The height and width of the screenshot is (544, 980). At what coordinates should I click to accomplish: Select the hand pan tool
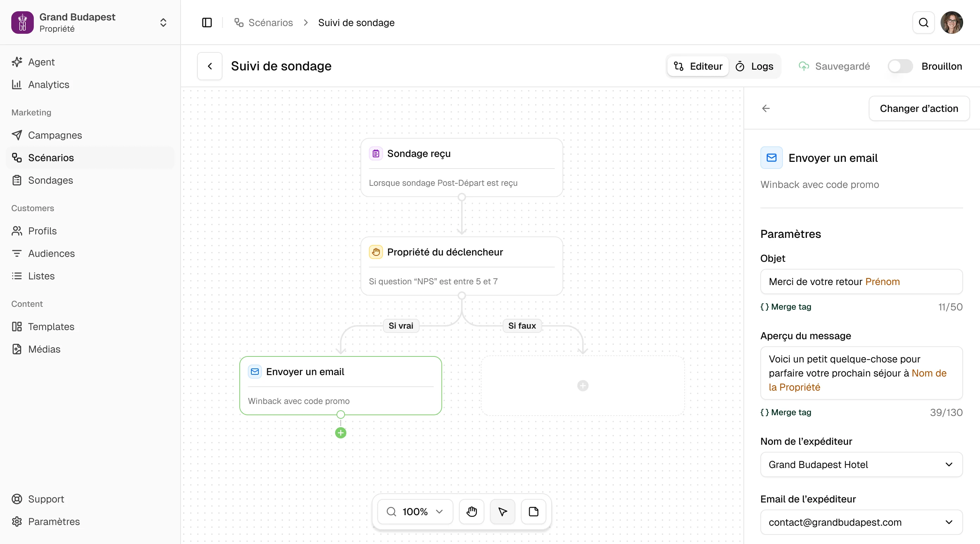[471, 512]
